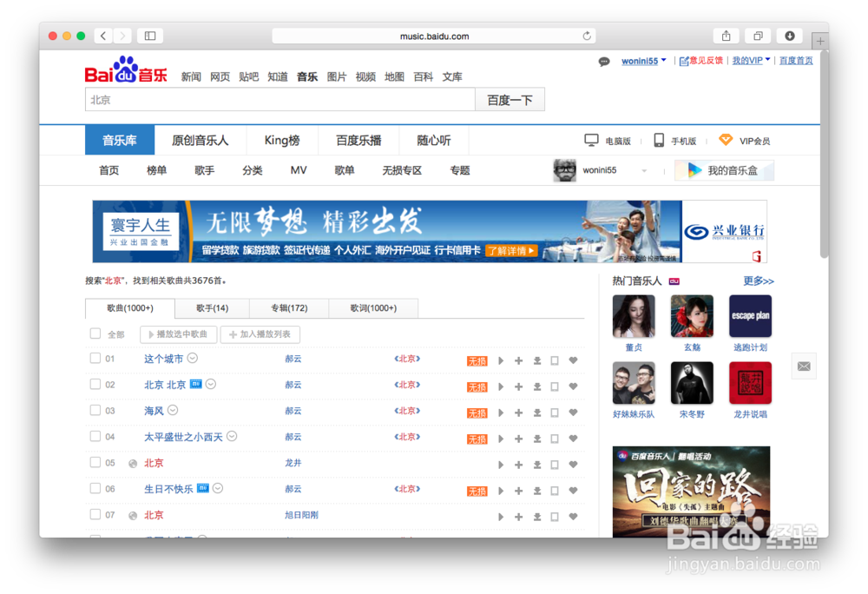Click heart for 北京 by 旭日阳刚

(574, 517)
